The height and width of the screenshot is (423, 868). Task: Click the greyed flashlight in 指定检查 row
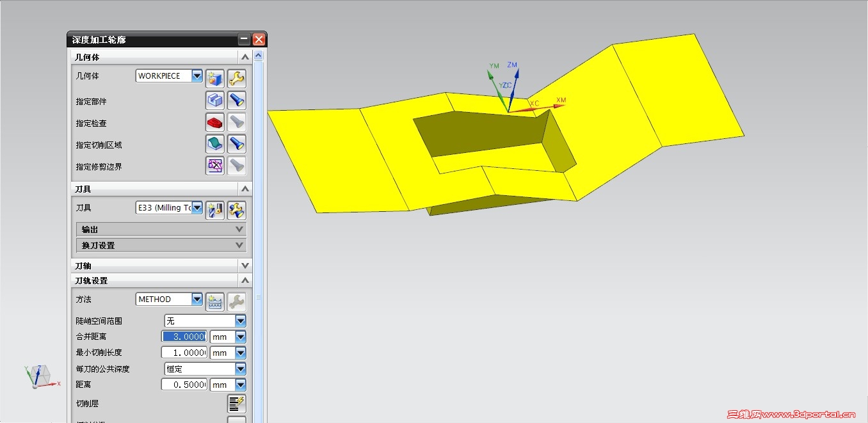click(x=237, y=122)
